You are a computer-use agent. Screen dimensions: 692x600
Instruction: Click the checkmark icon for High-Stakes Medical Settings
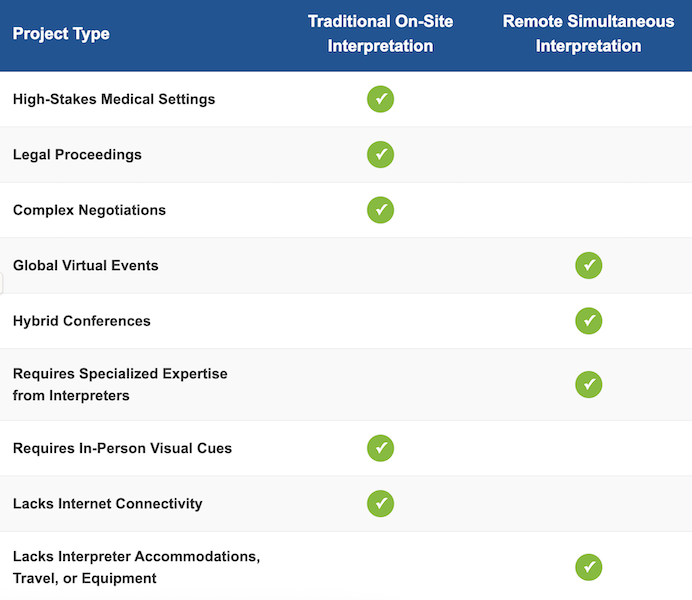[380, 99]
